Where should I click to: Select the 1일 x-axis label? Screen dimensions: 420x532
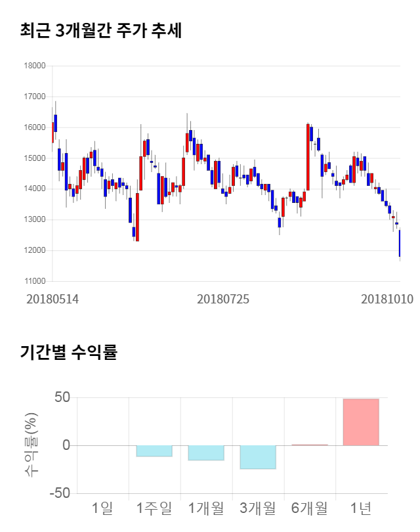click(102, 508)
